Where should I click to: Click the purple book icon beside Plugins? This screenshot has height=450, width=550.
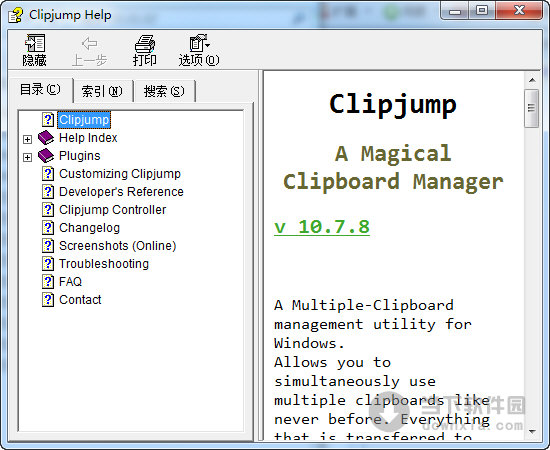pos(46,156)
